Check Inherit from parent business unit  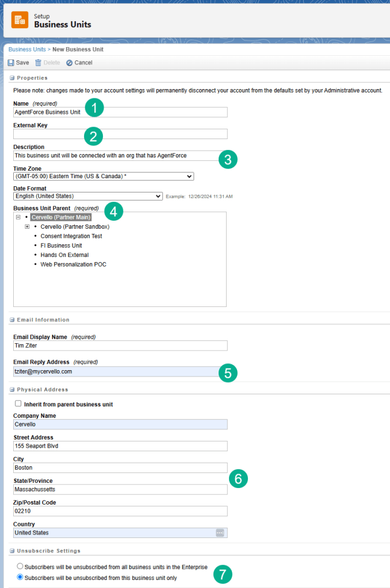point(18,404)
